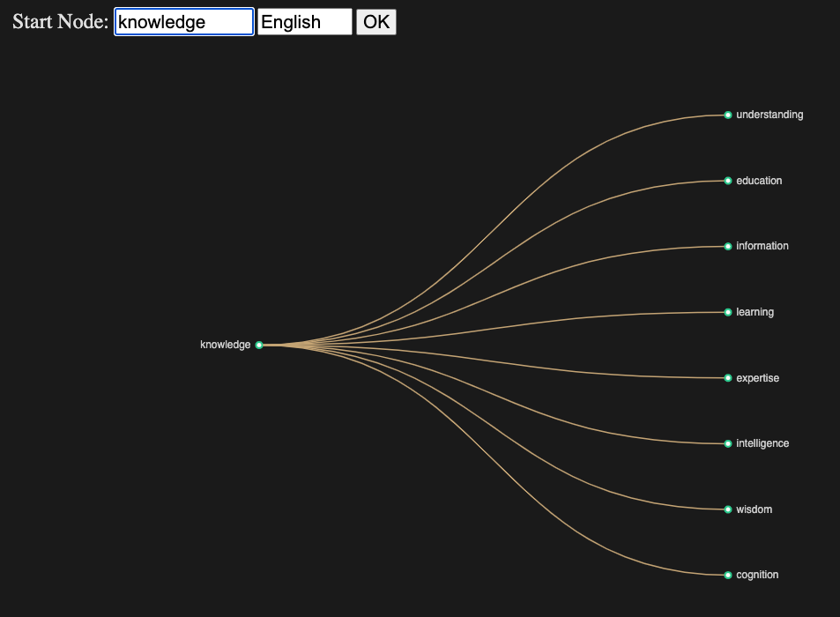Click the node dot beside intelligence

728,443
